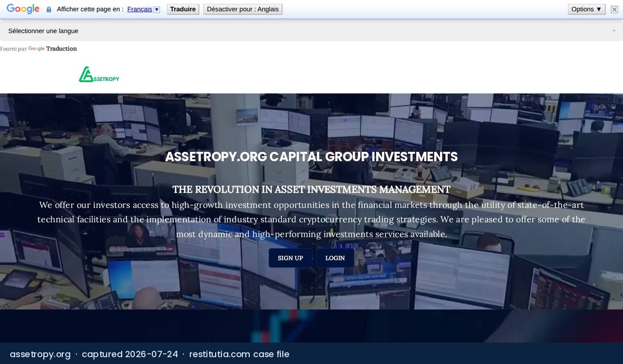Click the 'We offer our investors access' paragraph
This screenshot has height=364, width=623.
pyautogui.click(x=311, y=219)
